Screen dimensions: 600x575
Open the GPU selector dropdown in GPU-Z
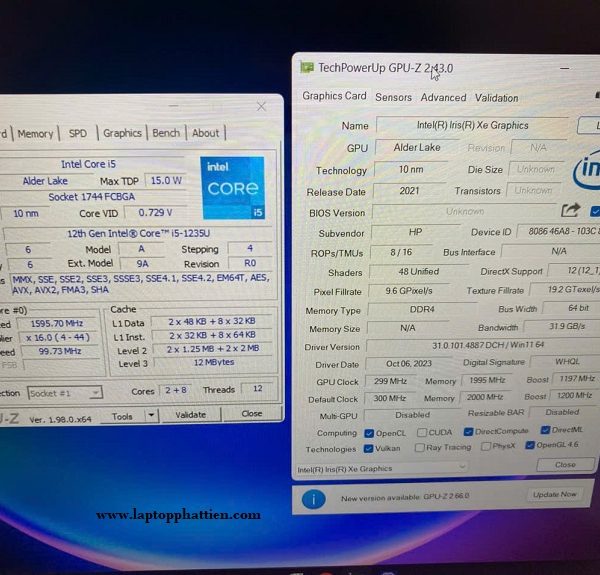click(x=381, y=468)
